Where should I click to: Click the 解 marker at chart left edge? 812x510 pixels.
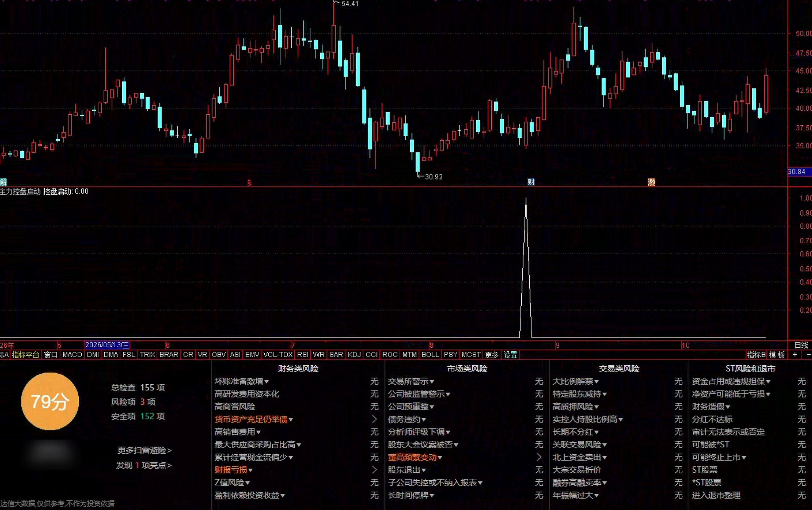point(3,182)
